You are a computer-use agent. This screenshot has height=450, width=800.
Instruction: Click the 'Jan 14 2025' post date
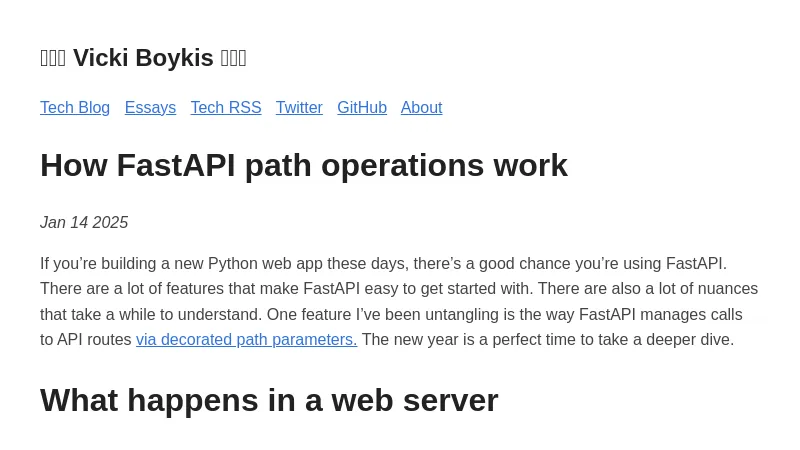click(84, 223)
